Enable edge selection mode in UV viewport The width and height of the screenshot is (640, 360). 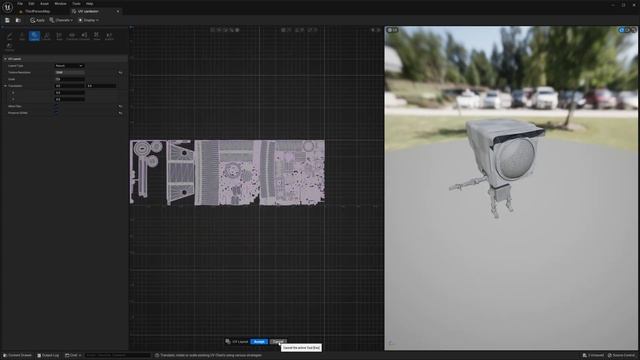click(x=219, y=30)
